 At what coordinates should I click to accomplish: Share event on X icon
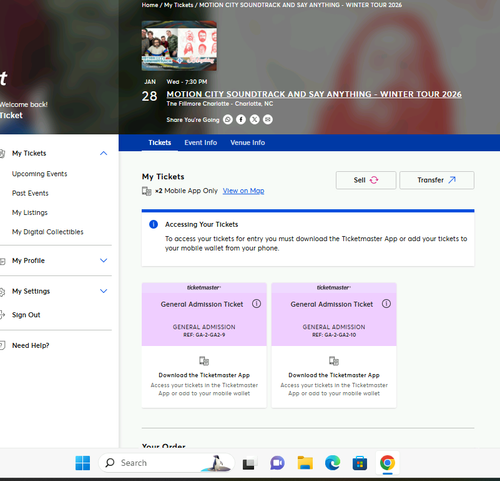pyautogui.click(x=254, y=119)
